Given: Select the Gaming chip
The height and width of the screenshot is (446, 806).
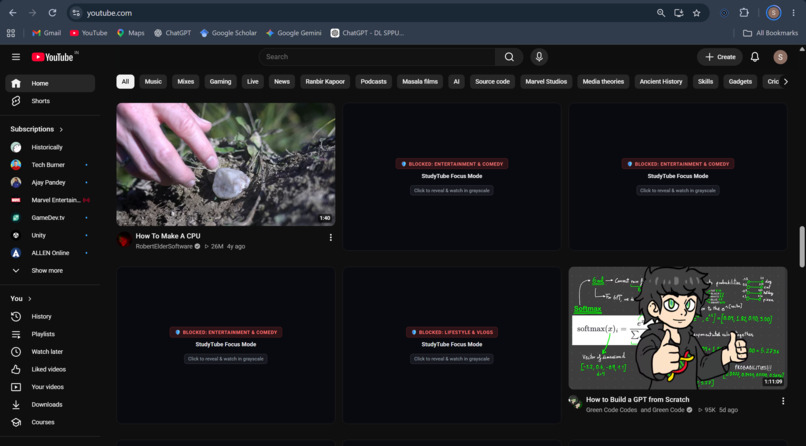Looking at the screenshot, I should point(221,81).
